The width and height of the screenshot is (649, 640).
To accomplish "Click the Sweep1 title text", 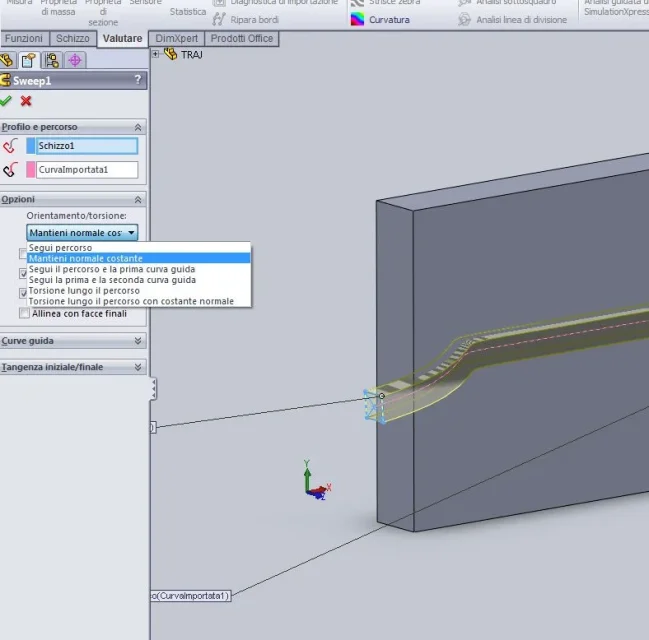I will 32,81.
